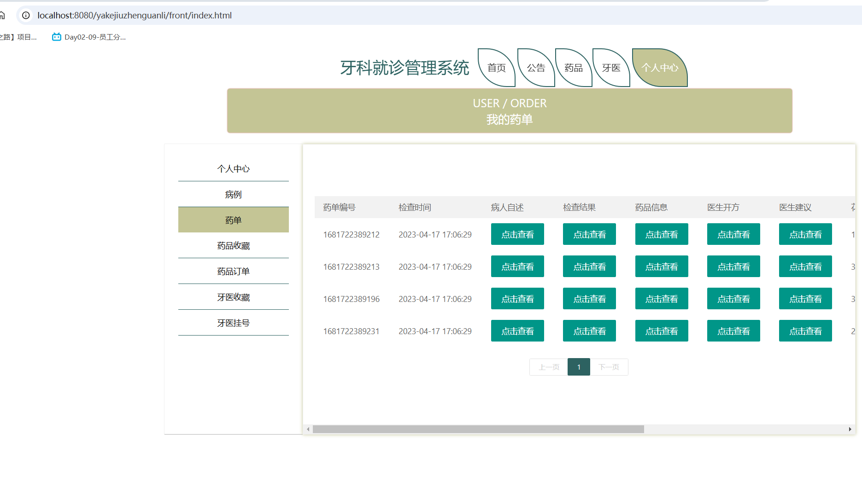Screen dimensions: 862x504
Task: View 病人自述 for order 1681722389213
Action: 517,266
